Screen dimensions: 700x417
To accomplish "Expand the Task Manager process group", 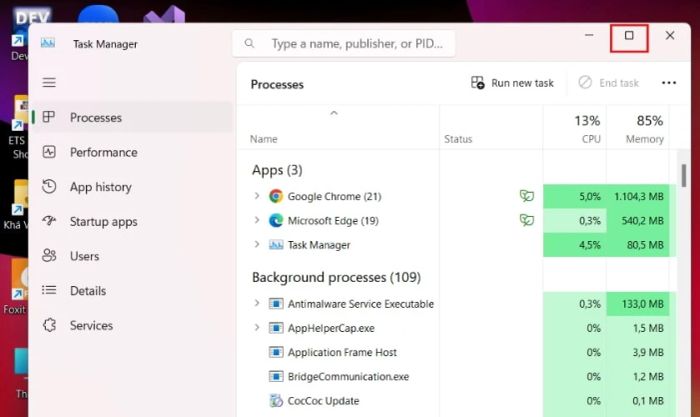I will tap(257, 245).
